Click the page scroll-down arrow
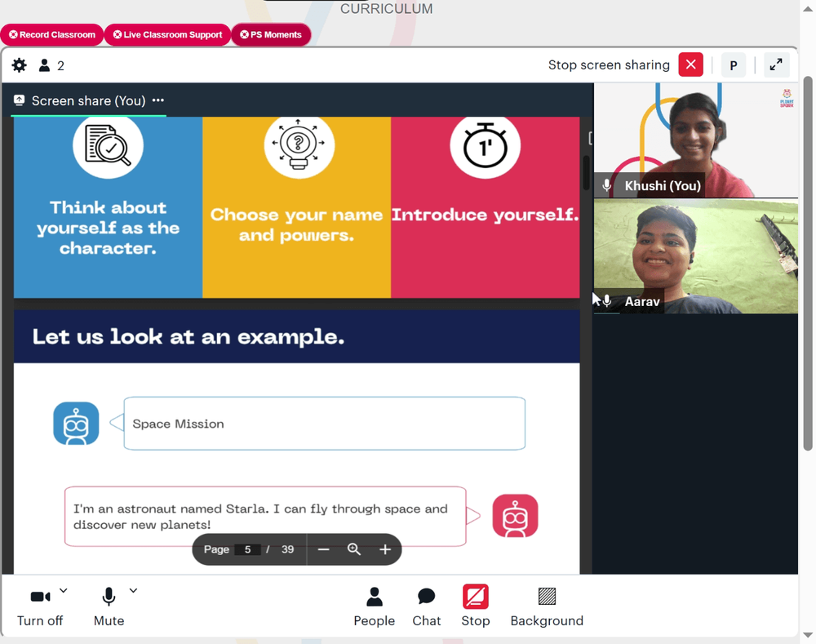 click(x=808, y=635)
